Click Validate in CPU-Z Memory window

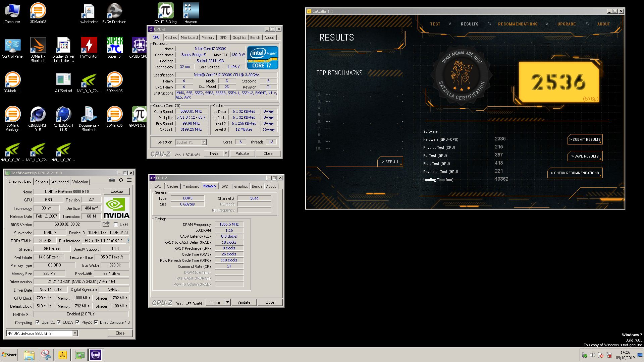[244, 302]
